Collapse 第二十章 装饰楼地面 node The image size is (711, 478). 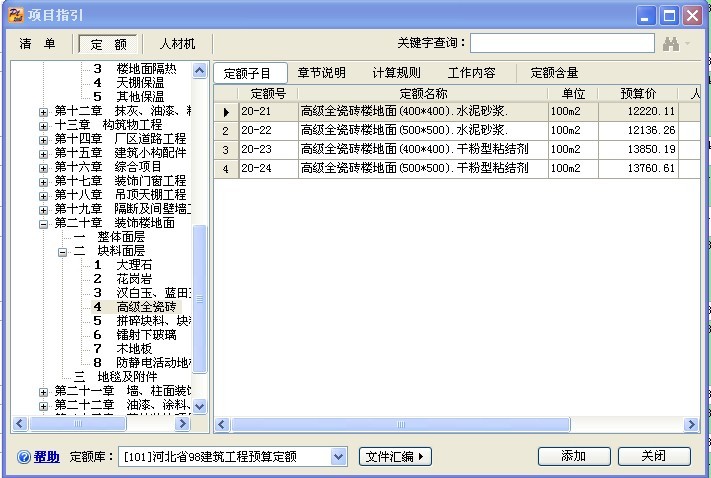[x=43, y=224]
